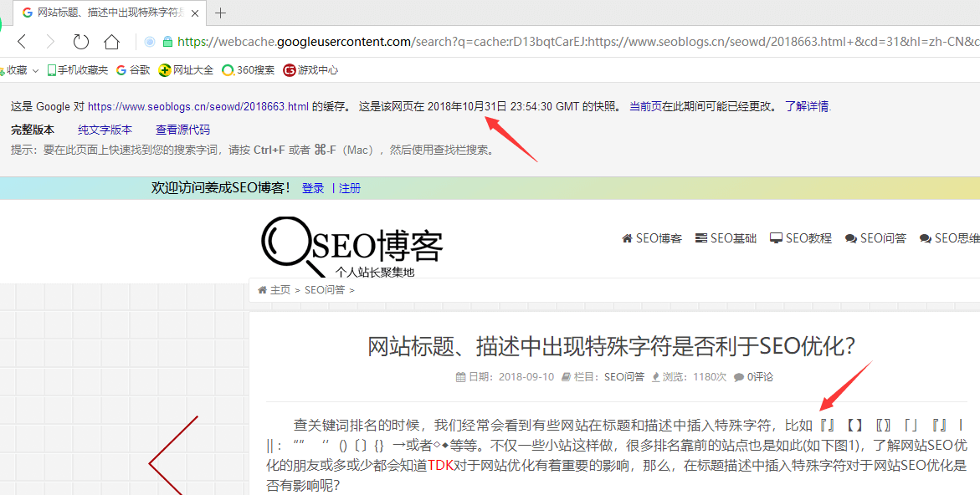Click the 当前页 link
The width and height of the screenshot is (980, 495).
(645, 107)
